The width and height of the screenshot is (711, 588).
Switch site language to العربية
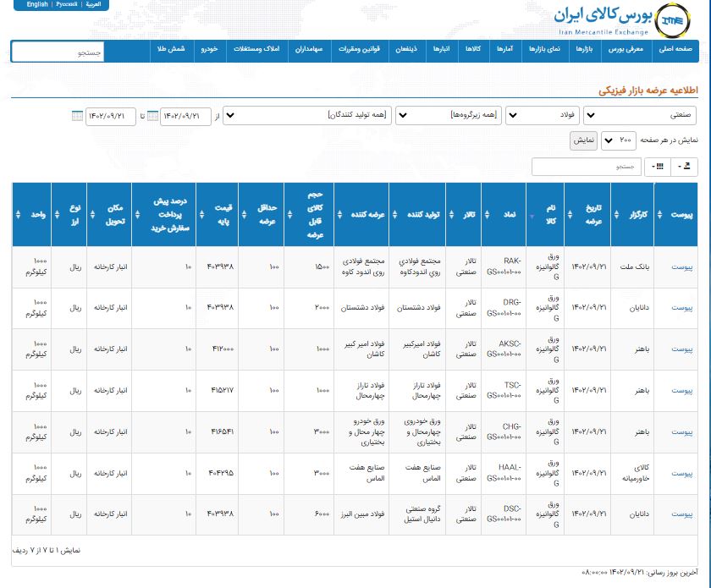pos(93,4)
